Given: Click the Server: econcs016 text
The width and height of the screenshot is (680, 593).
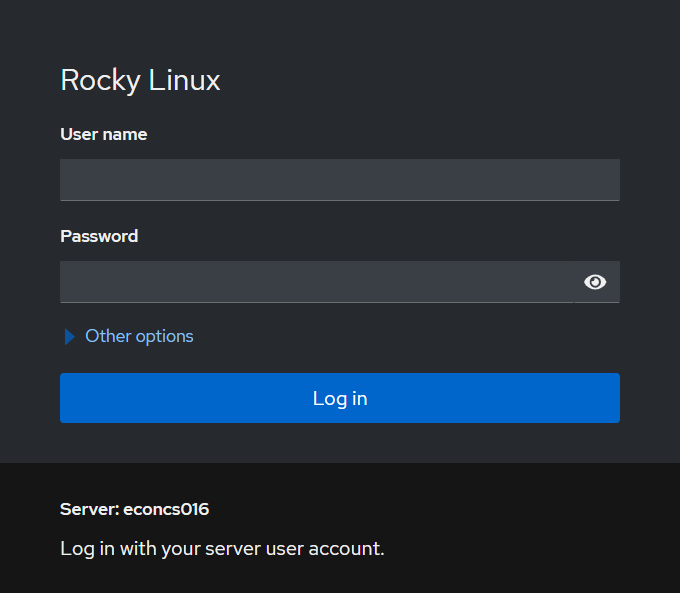Looking at the screenshot, I should pyautogui.click(x=134, y=509).
